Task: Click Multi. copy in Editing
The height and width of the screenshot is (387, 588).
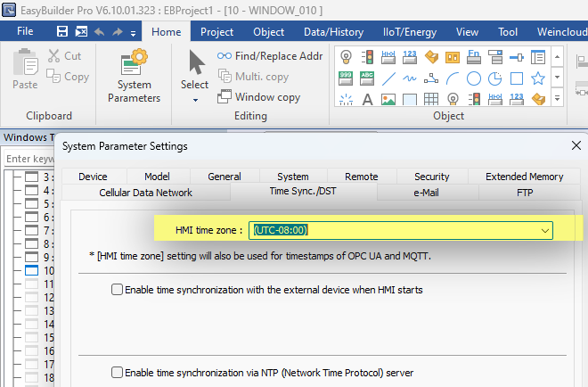Action: [254, 77]
